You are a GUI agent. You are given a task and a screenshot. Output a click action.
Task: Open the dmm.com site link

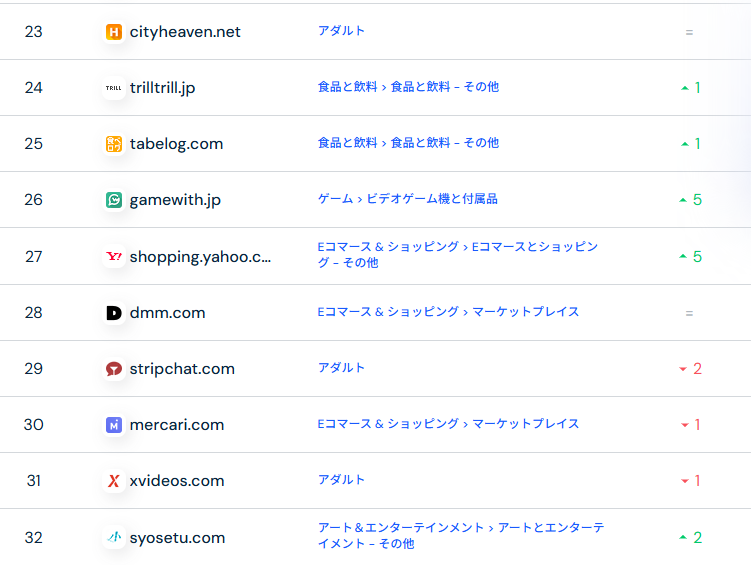point(167,313)
